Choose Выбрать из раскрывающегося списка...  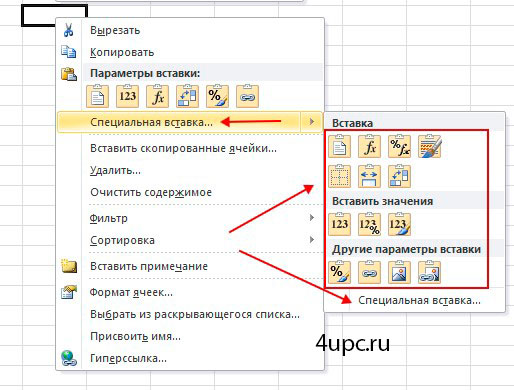(x=195, y=314)
